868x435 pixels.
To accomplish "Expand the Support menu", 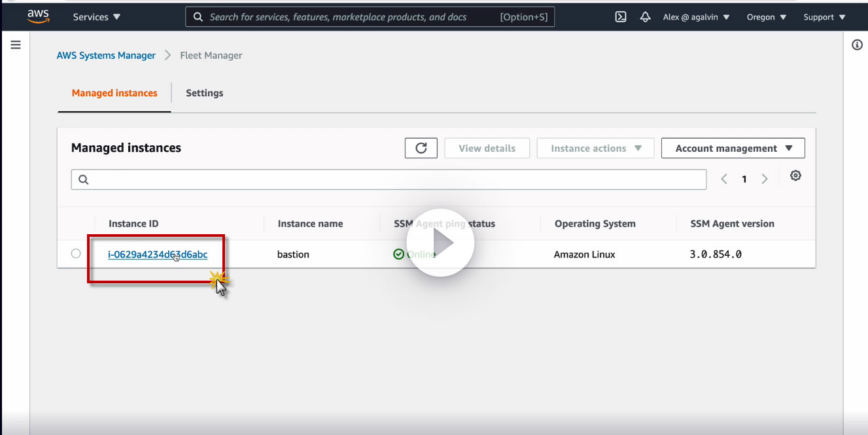I will (824, 17).
